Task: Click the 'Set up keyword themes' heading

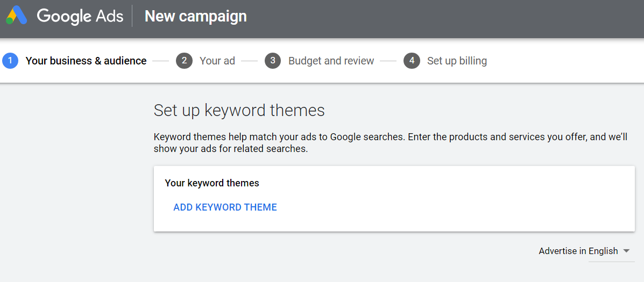Action: (x=239, y=111)
